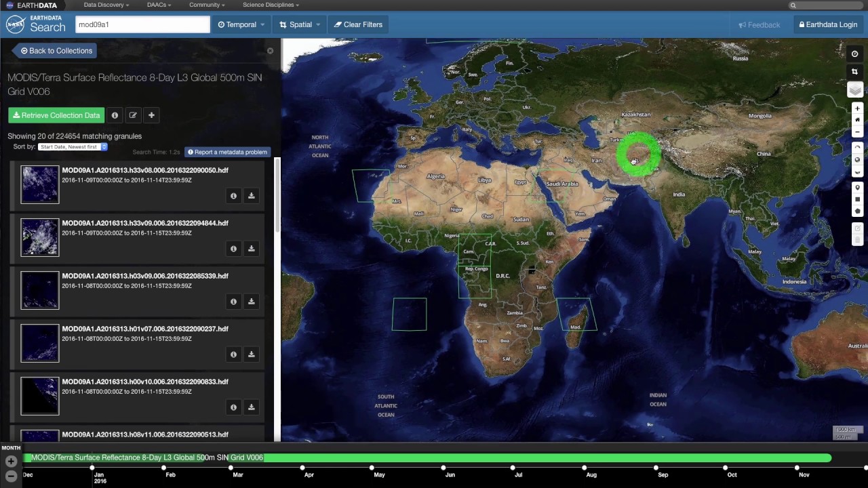This screenshot has height=488, width=868.
Task: Show collection details info icon beside Retrieve Collection Data
Action: click(x=115, y=115)
